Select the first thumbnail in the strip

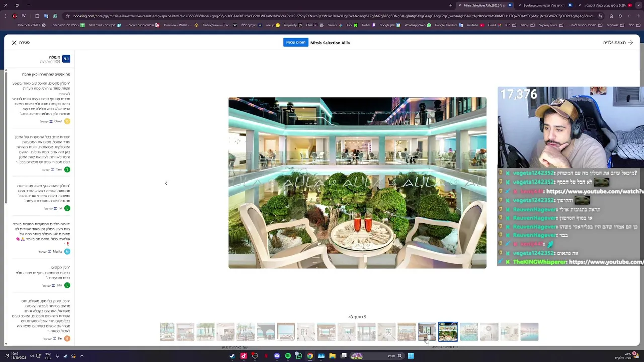pyautogui.click(x=167, y=332)
